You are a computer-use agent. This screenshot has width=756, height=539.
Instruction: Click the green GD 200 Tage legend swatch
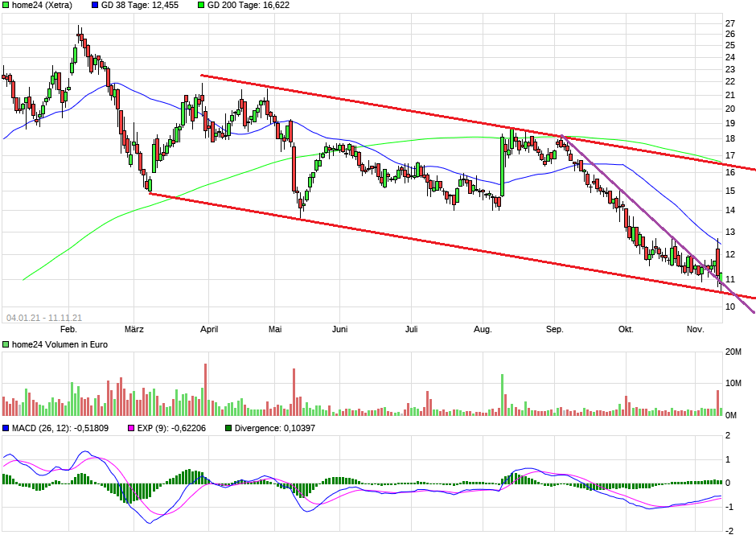(201, 6)
